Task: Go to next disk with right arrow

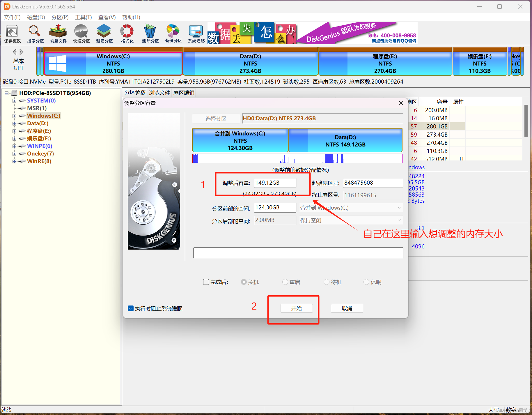Action: point(21,52)
